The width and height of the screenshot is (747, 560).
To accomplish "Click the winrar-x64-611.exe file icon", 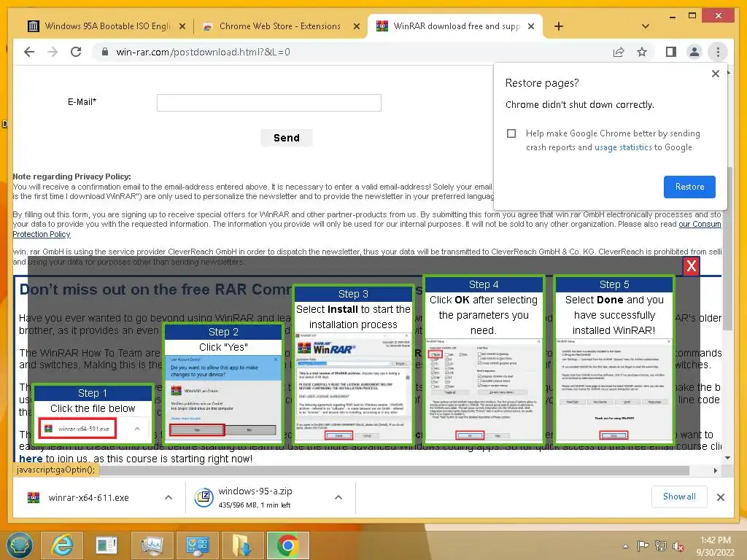I will (34, 497).
